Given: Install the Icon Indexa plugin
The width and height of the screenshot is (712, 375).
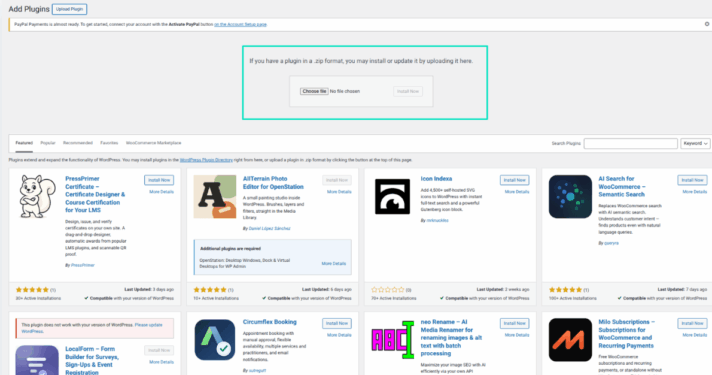Looking at the screenshot, I should (514, 180).
